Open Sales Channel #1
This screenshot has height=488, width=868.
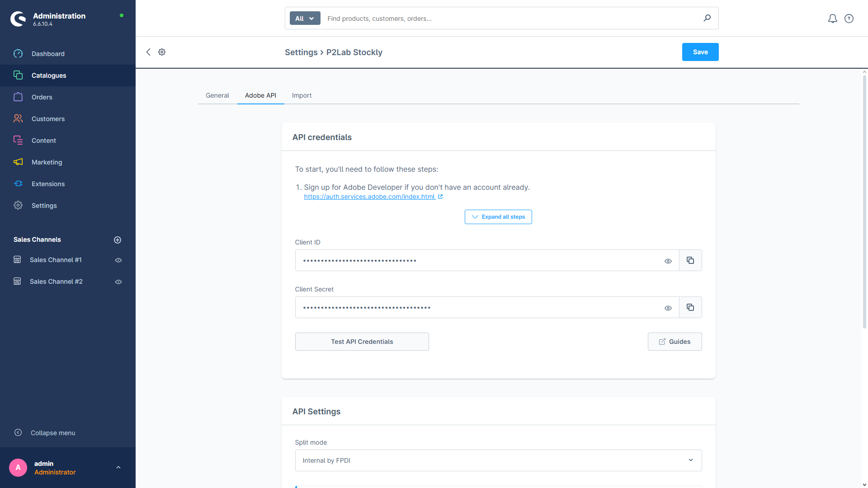click(56, 260)
